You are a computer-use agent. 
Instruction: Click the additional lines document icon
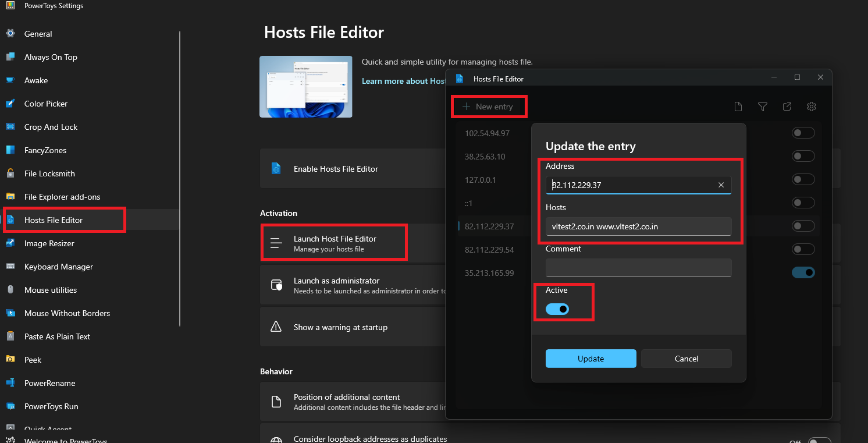tap(738, 107)
